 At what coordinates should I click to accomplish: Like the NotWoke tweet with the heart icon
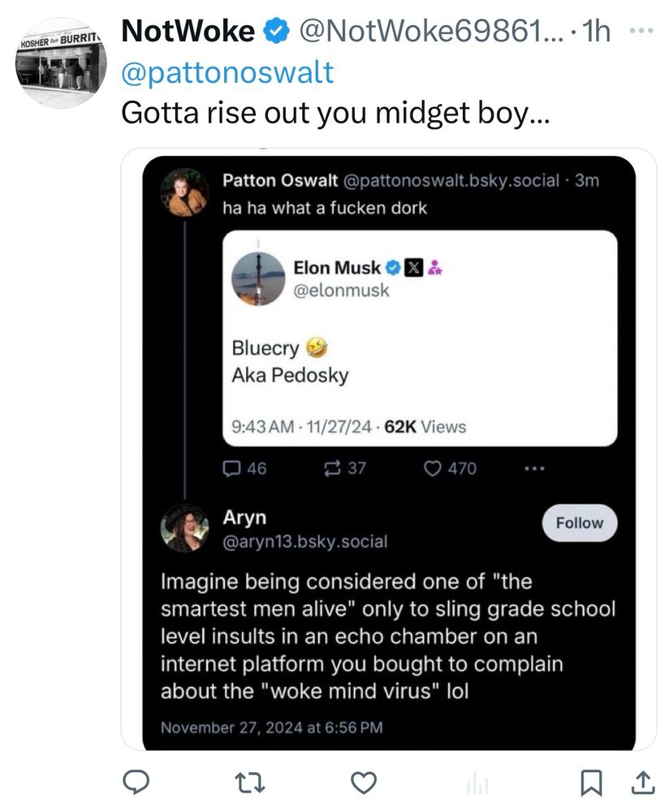364,783
